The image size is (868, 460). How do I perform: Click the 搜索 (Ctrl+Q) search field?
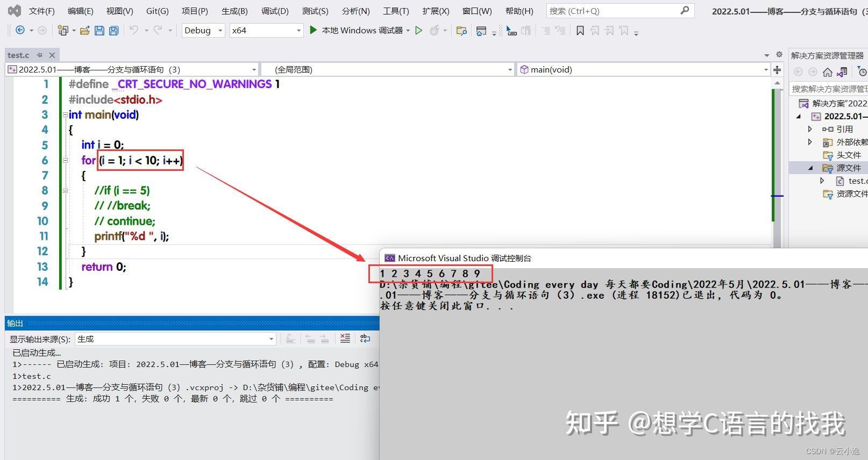pos(620,11)
